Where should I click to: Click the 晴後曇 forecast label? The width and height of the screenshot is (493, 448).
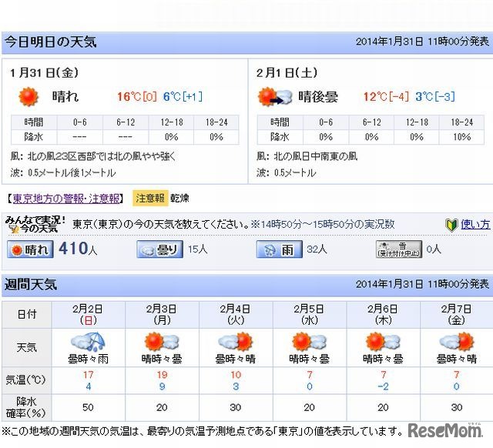pos(318,96)
